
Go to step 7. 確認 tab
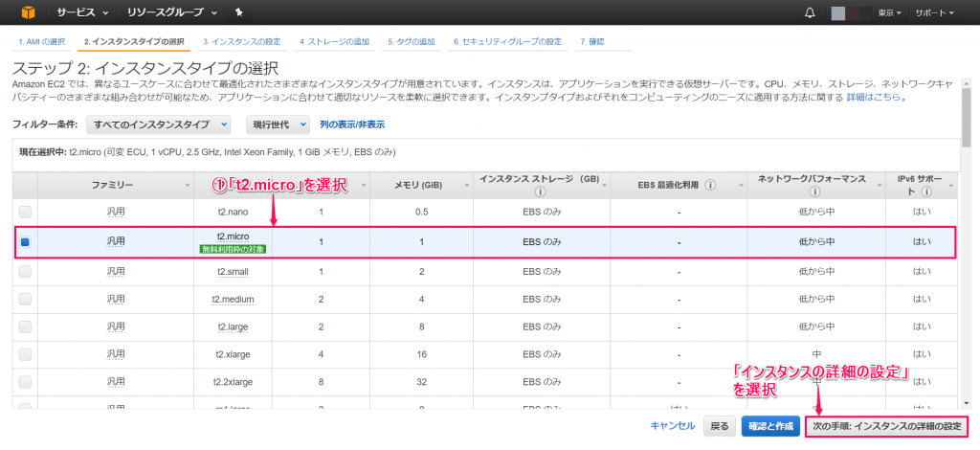coord(592,42)
